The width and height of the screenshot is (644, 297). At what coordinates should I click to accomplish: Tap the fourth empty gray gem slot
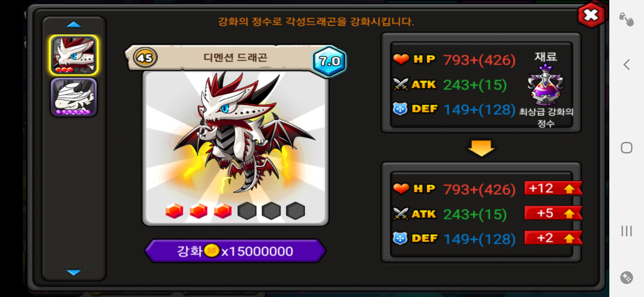[247, 211]
